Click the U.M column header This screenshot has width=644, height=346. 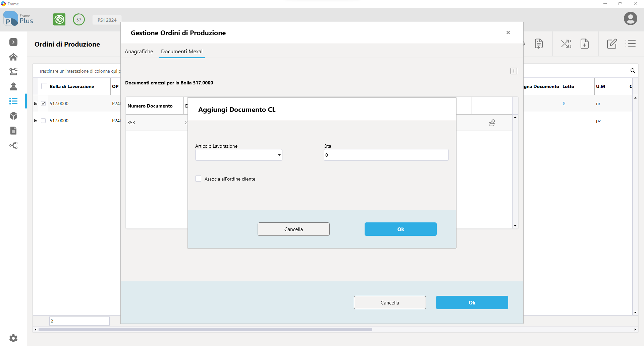[x=611, y=86]
